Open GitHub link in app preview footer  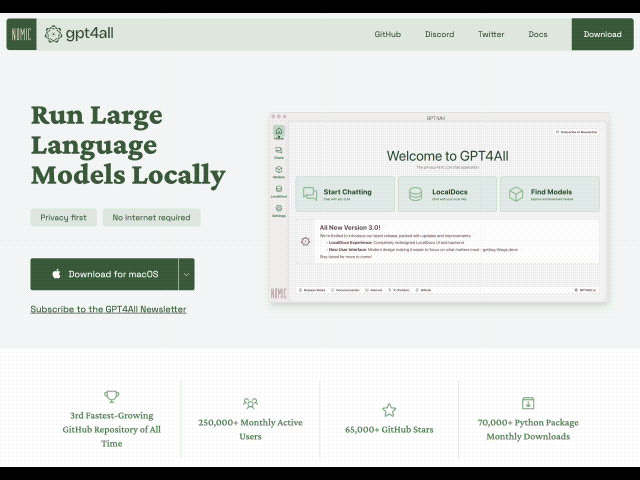(423, 290)
